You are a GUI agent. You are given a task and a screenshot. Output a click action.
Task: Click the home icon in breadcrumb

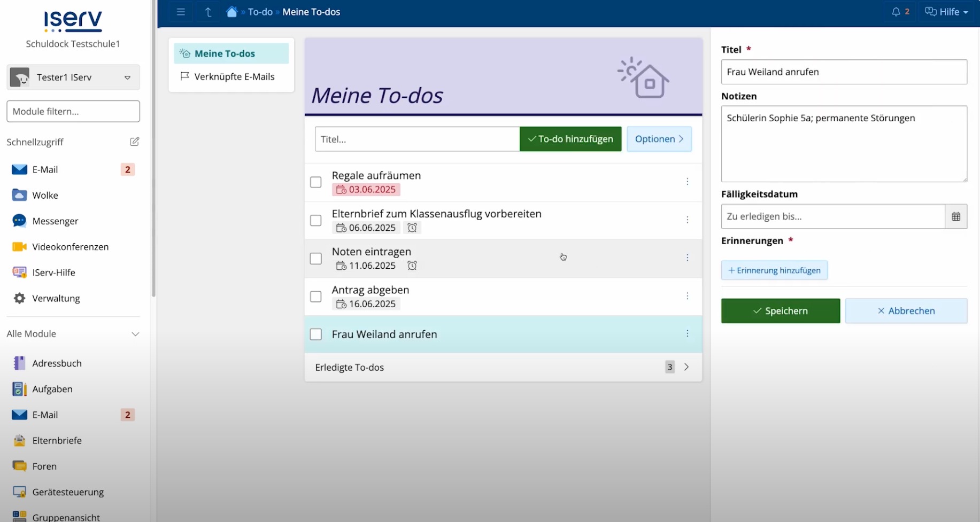tap(232, 12)
